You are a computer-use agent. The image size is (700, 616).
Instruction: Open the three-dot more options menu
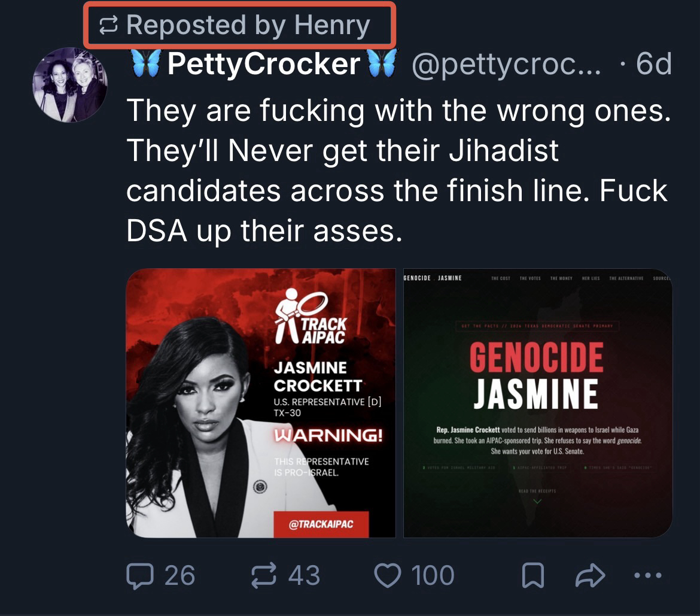point(647,576)
